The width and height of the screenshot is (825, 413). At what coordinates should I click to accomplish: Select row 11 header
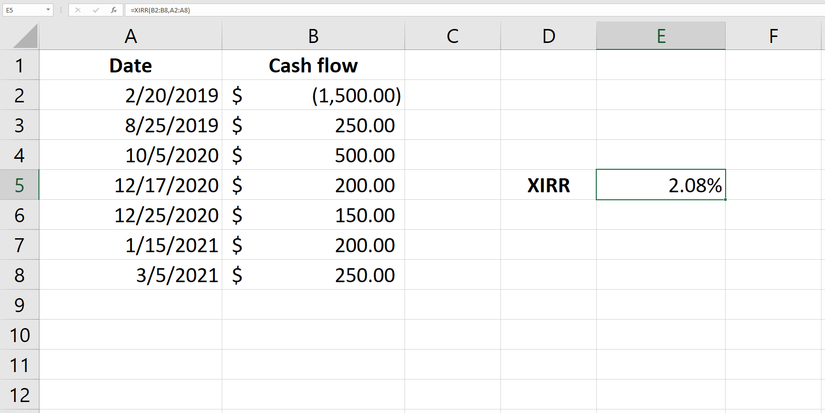[x=19, y=365]
